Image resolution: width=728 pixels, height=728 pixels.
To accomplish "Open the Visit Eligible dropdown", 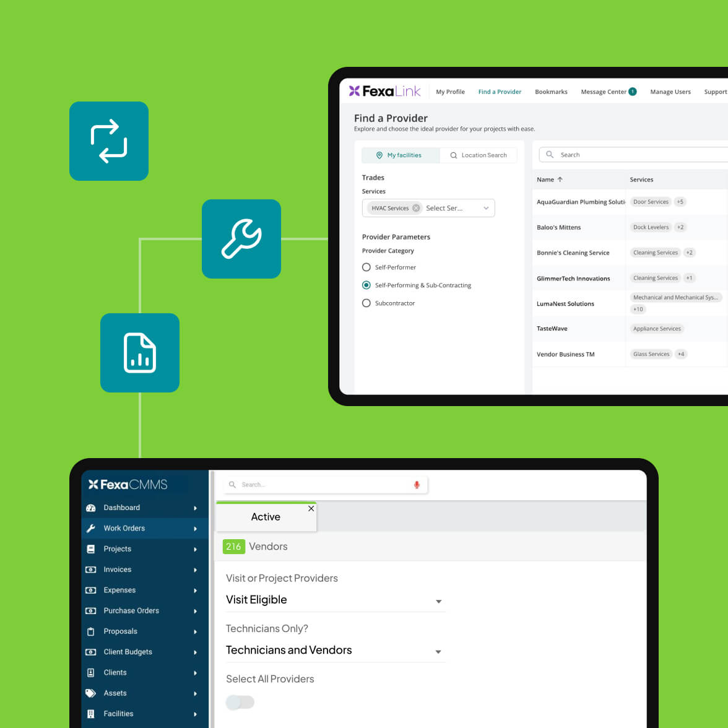I will (336, 600).
